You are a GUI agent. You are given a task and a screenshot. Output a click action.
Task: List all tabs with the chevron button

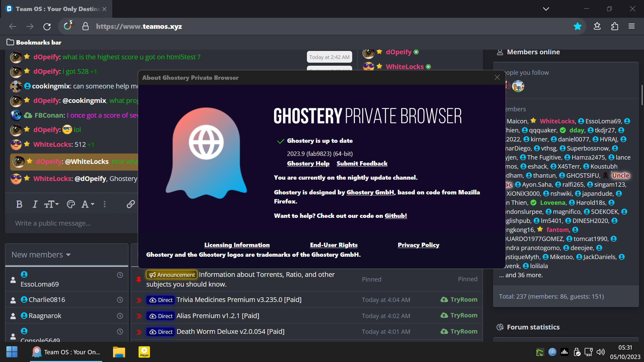(546, 9)
